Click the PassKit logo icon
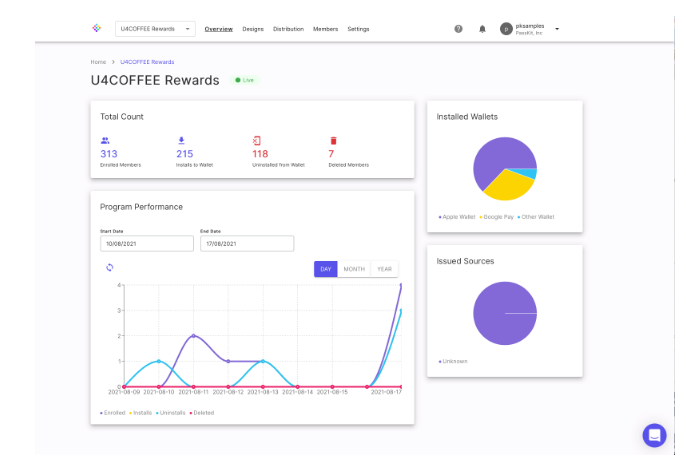The width and height of the screenshot is (686, 475). coord(97,28)
